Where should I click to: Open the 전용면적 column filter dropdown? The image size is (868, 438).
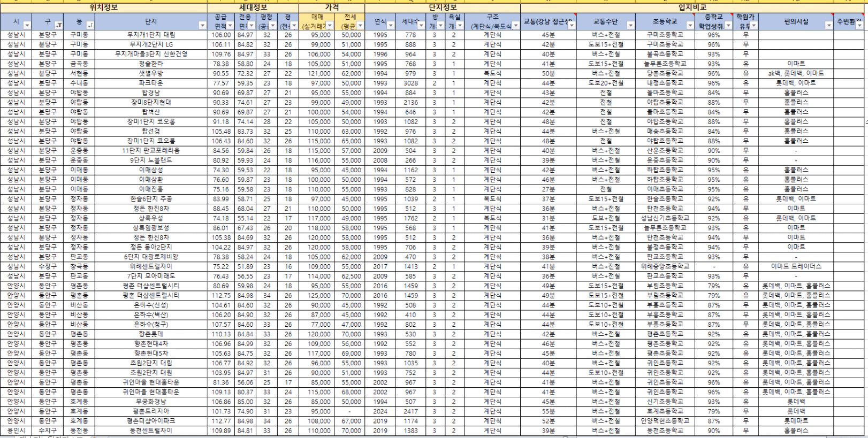pyautogui.click(x=252, y=25)
